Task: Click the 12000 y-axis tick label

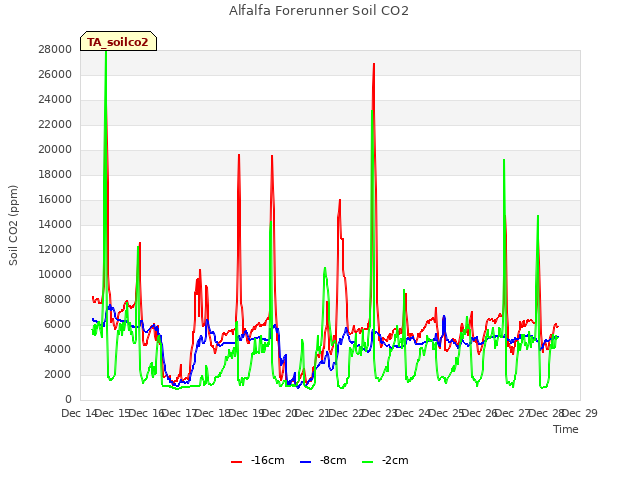Action: [x=55, y=249]
